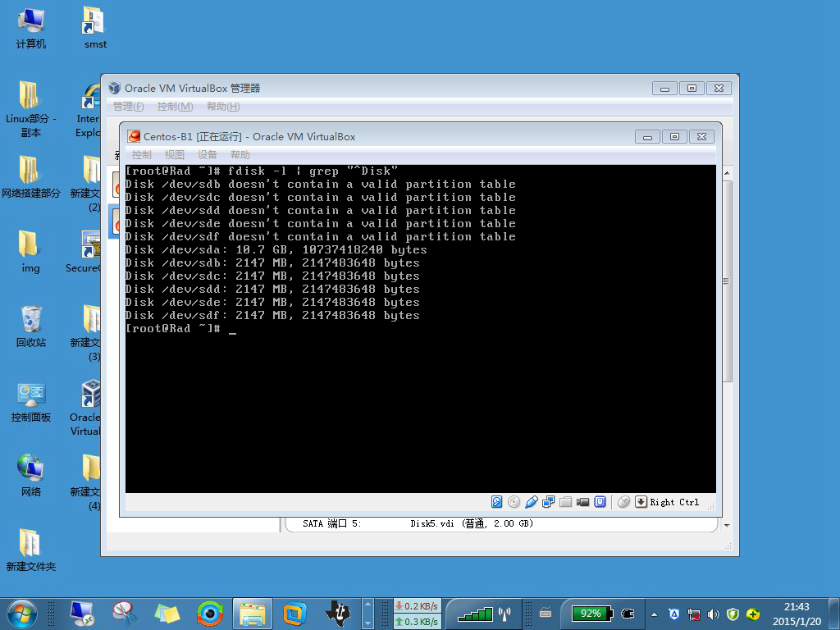Screen dimensions: 840x630
Task: Click the Texas-shaped USB taskbar icon
Action: point(337,614)
